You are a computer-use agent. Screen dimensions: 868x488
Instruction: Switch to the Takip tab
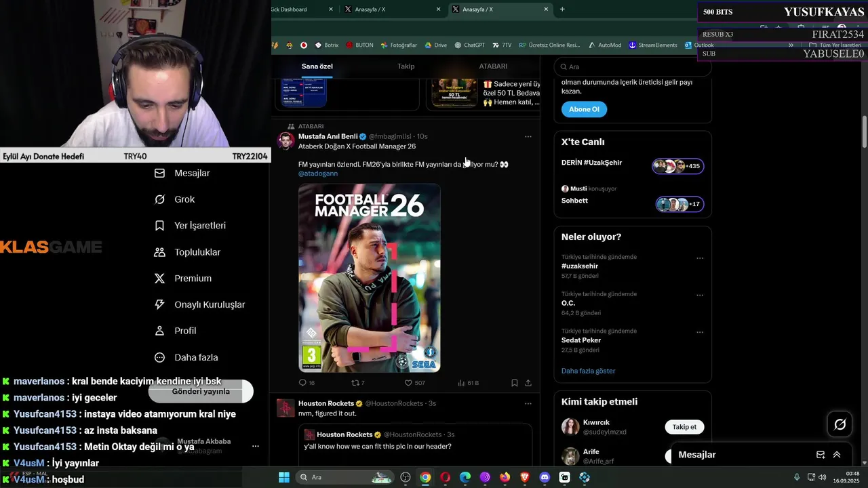(x=406, y=66)
